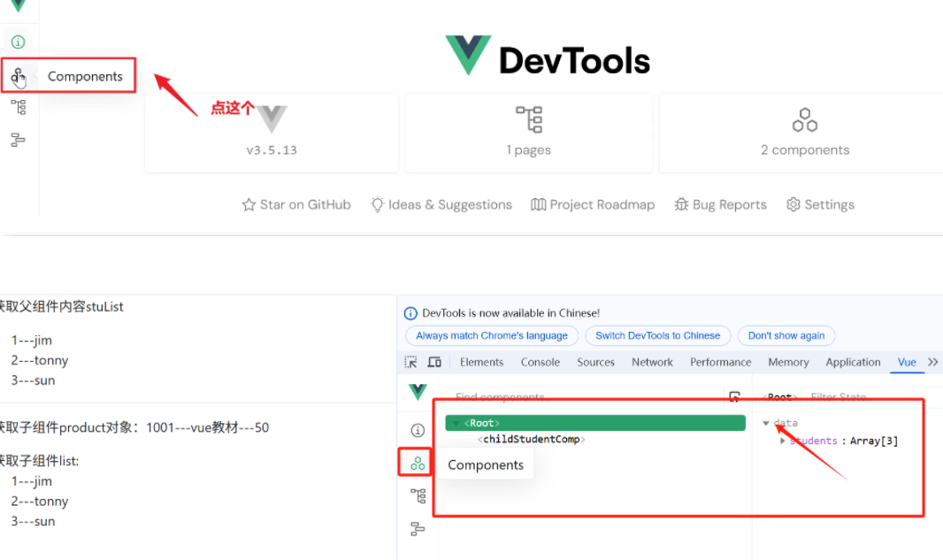Open Settings gear link on overview

point(820,204)
